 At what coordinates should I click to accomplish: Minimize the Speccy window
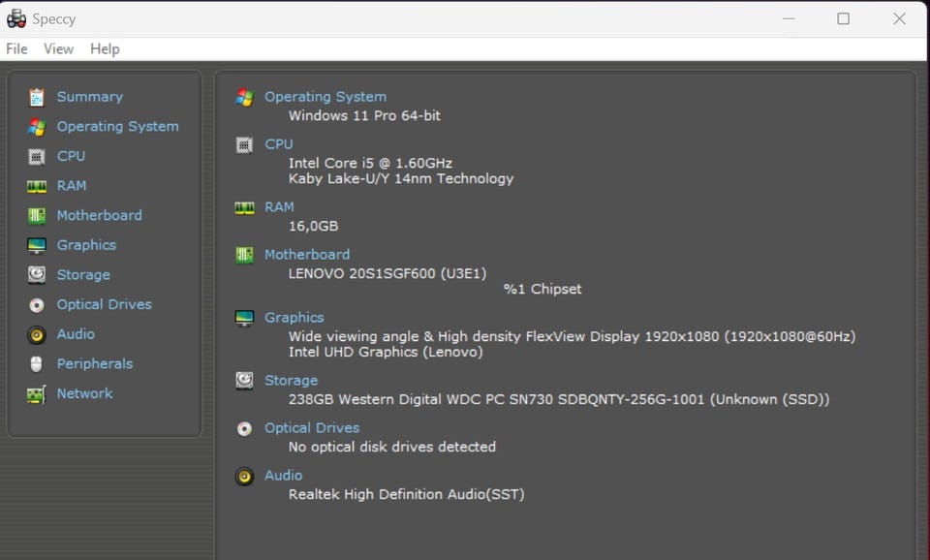[789, 19]
